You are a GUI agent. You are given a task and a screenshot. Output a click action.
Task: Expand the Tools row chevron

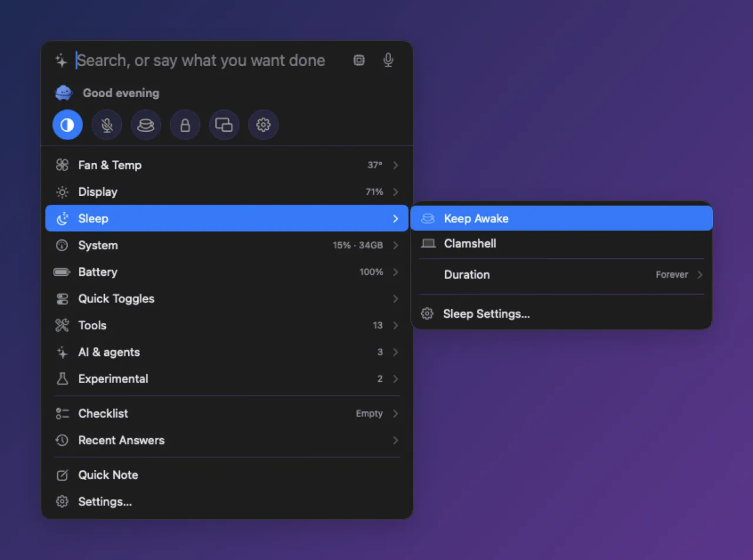[395, 325]
